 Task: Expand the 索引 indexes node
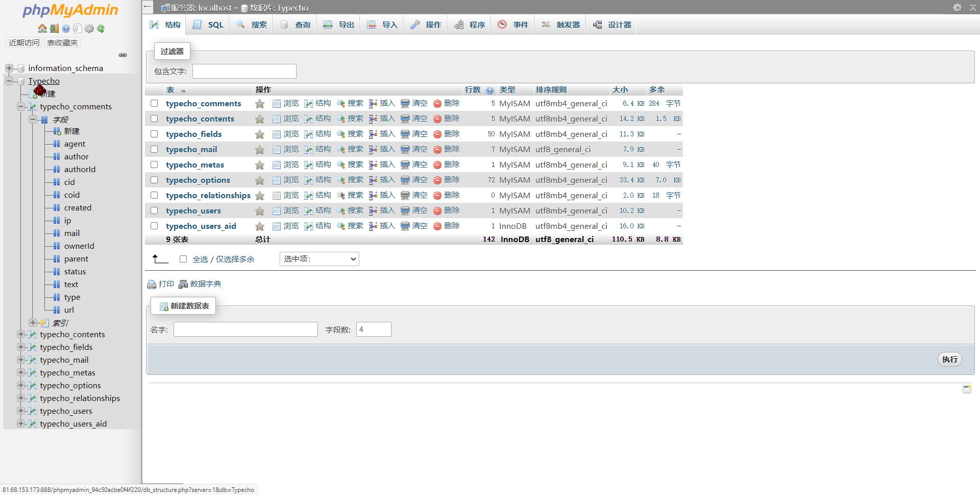click(33, 322)
